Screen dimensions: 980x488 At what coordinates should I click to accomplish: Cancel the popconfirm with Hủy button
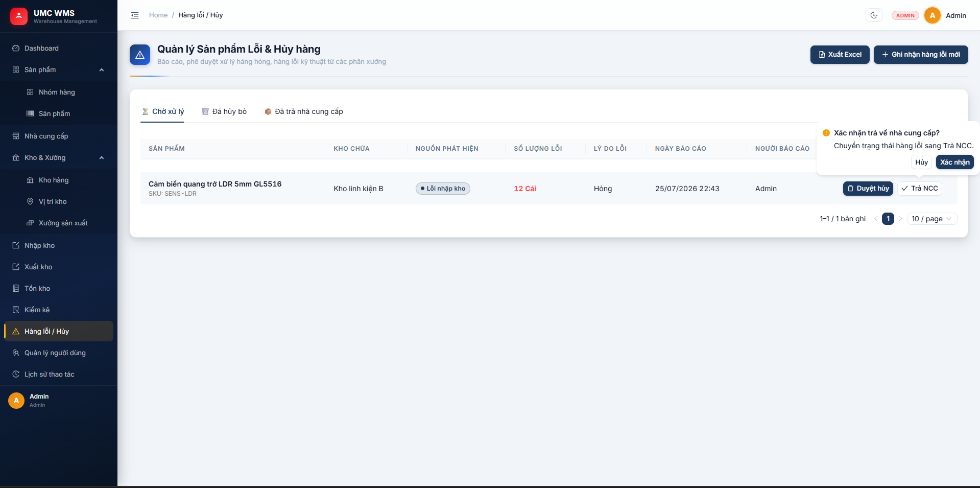coord(921,162)
